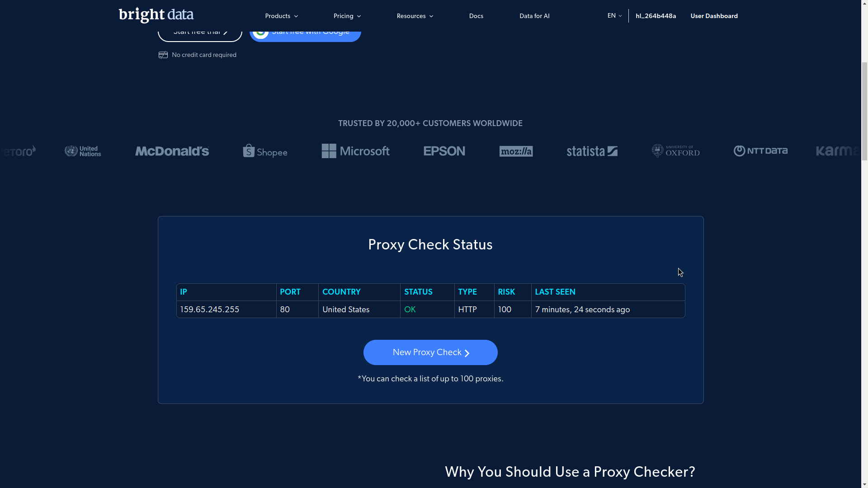Click the Statista logo

(592, 151)
